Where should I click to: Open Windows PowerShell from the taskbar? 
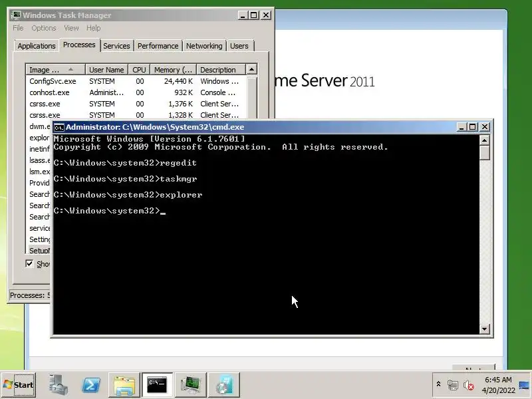pos(91,385)
